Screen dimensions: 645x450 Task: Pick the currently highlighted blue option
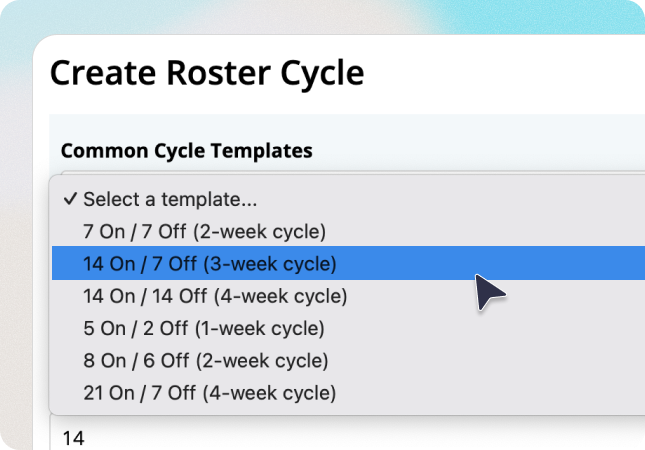[348, 263]
